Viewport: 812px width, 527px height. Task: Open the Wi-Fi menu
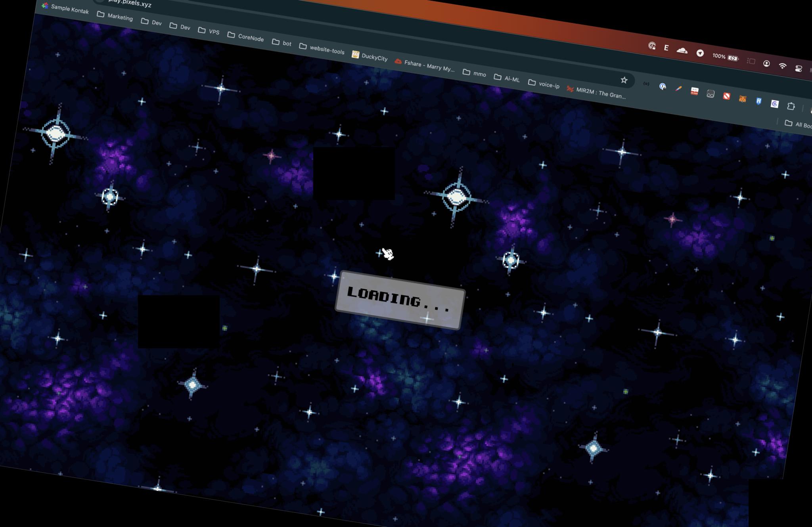(x=782, y=66)
